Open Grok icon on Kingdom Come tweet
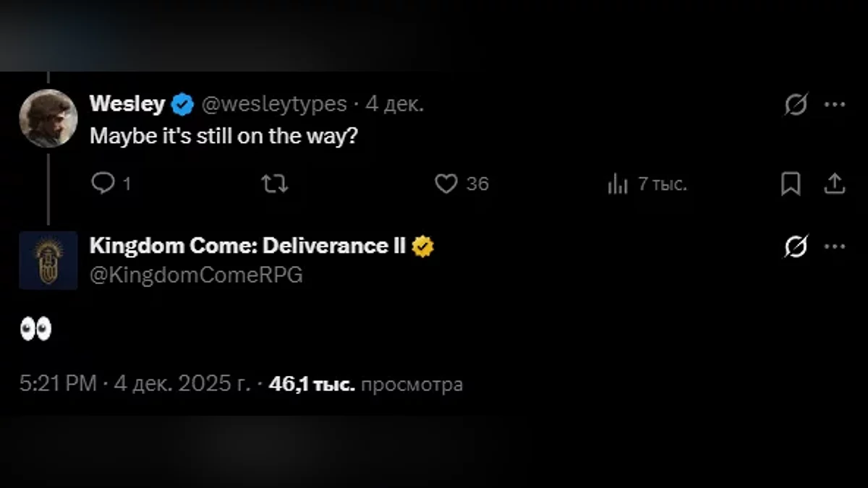Image resolution: width=868 pixels, height=488 pixels. [x=796, y=247]
